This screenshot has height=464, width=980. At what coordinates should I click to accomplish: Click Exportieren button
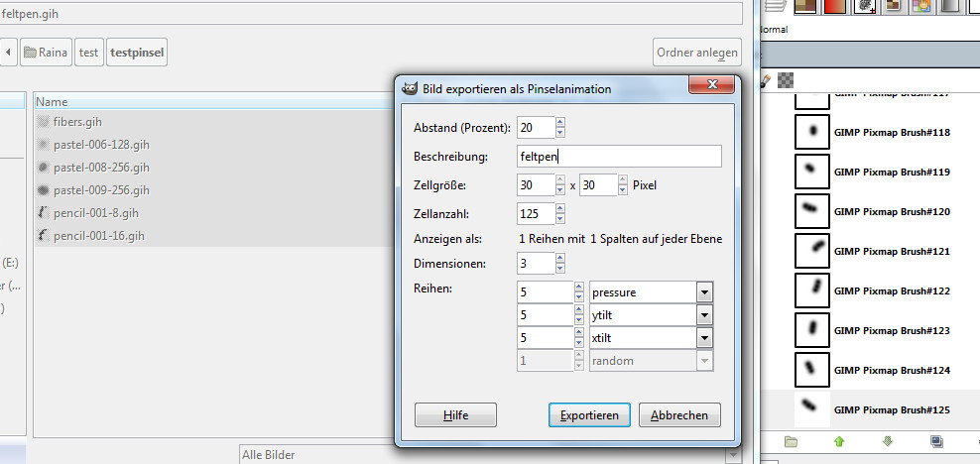[x=589, y=415]
